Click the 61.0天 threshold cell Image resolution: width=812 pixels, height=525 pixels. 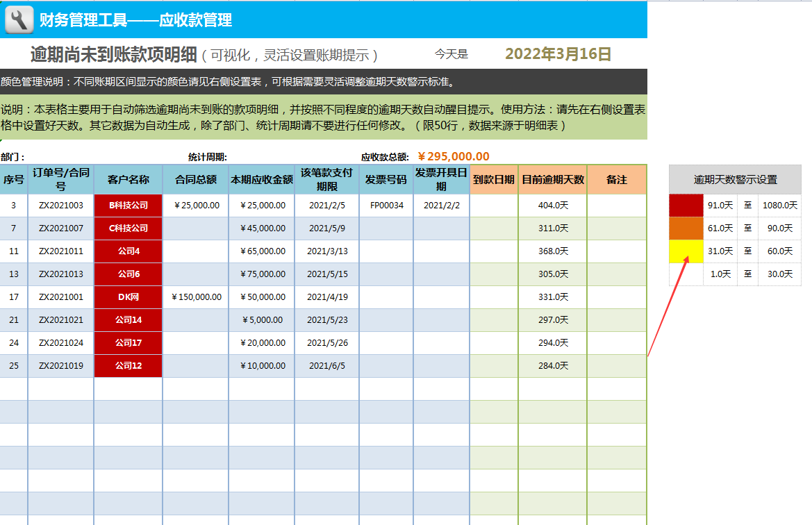tap(720, 228)
